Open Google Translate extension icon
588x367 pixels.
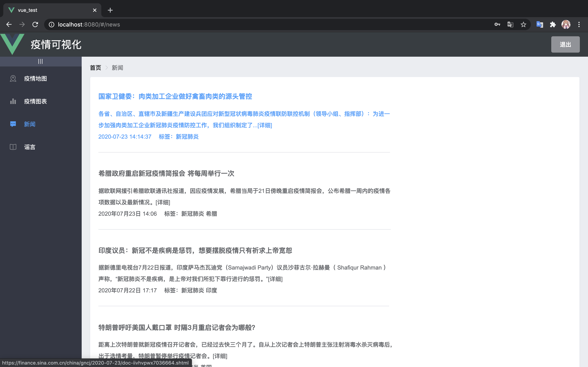point(540,24)
